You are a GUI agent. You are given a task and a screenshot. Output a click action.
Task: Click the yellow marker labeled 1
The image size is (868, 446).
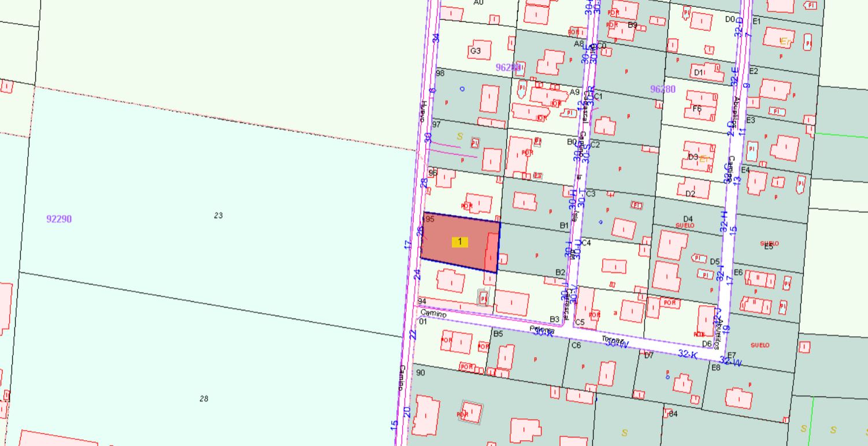tap(459, 242)
